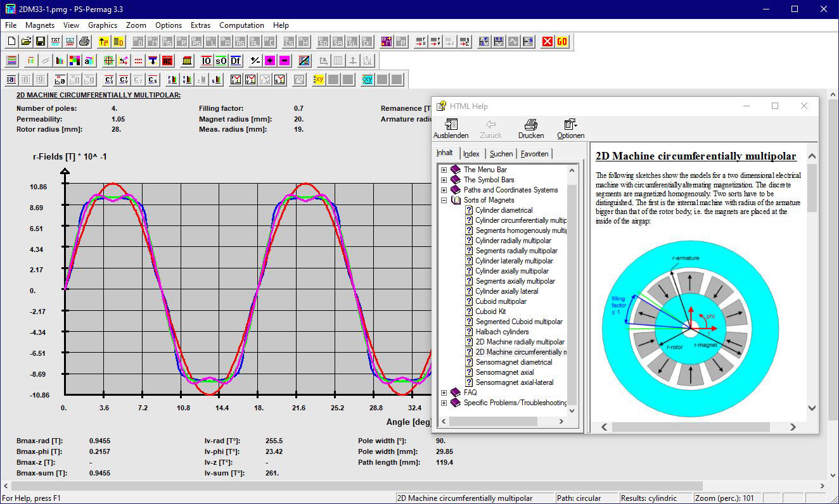Viewport: 839px width, 504px height.
Task: Click the Save floppy disk icon
Action: pyautogui.click(x=40, y=42)
